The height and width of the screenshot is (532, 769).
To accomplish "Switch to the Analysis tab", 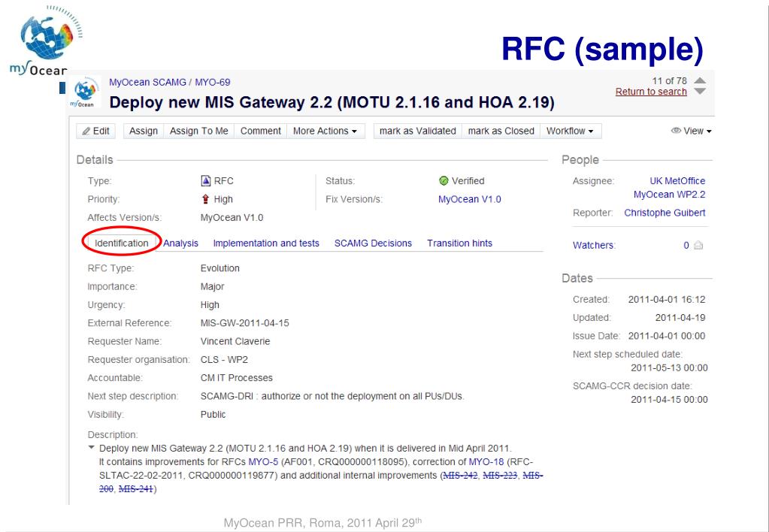I will [x=180, y=243].
